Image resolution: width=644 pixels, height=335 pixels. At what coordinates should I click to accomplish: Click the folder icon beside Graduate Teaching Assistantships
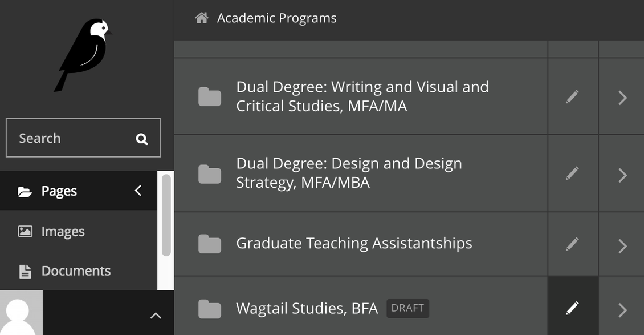[210, 244]
